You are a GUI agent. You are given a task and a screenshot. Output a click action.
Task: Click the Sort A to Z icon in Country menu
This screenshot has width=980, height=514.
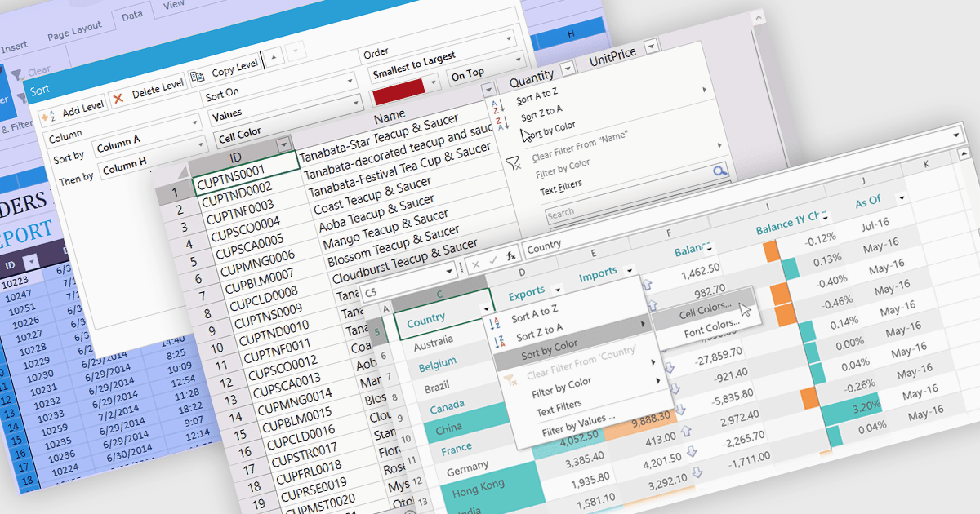pos(497,323)
